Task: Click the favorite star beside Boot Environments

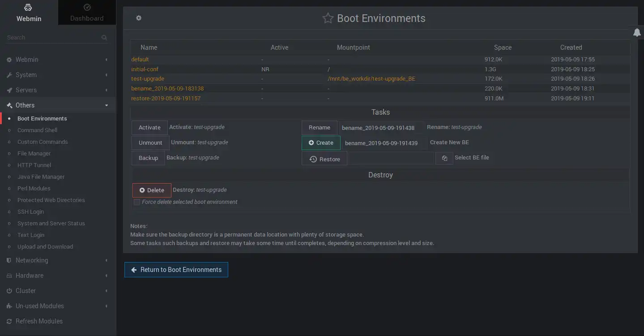Action: tap(328, 18)
